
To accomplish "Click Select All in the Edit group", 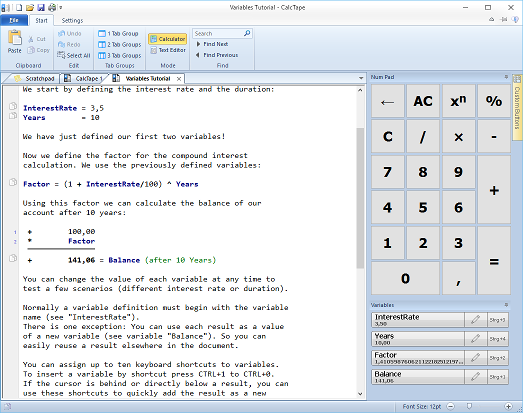I will (x=74, y=55).
